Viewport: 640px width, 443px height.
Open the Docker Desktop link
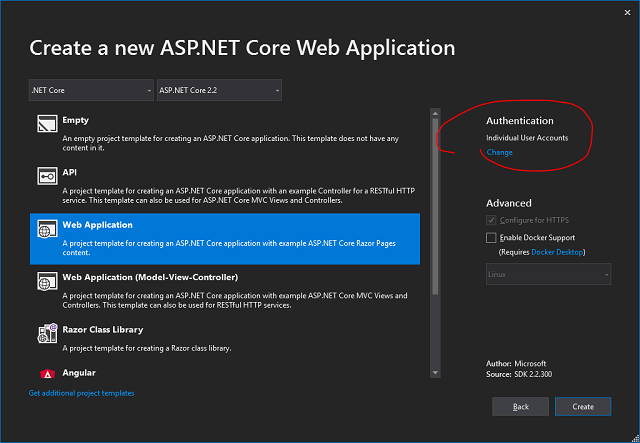click(555, 252)
